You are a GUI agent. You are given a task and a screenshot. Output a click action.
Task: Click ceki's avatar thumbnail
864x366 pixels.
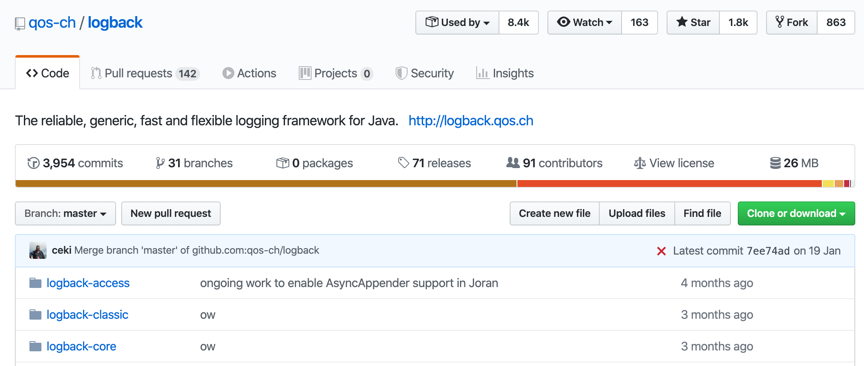[37, 251]
